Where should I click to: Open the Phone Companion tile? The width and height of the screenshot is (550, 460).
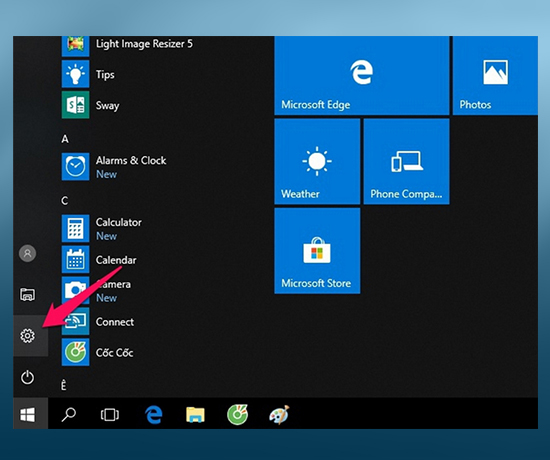(407, 161)
